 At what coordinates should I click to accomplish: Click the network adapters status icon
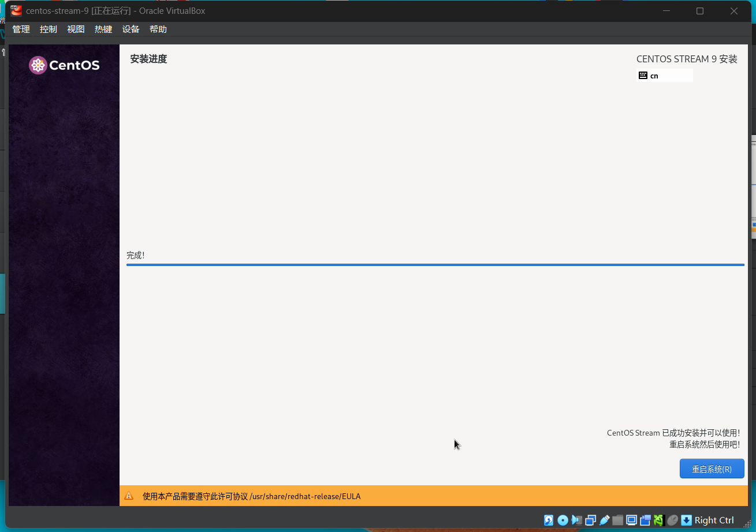(x=590, y=520)
